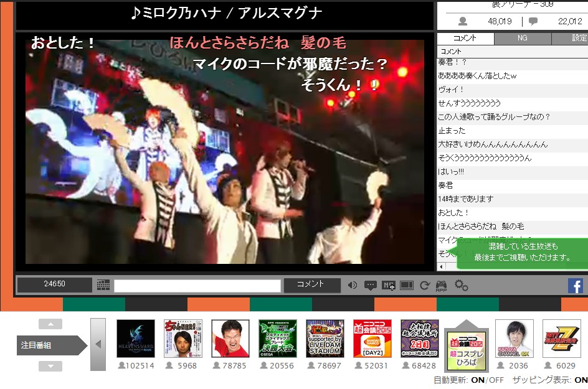Click the comment text input field
The height and width of the screenshot is (389, 588).
(x=197, y=286)
